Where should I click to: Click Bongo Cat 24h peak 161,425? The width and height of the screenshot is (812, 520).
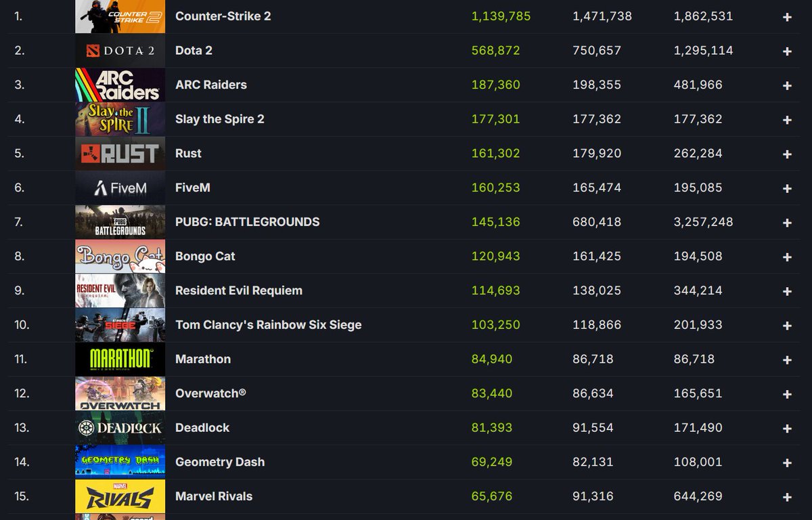(597, 256)
